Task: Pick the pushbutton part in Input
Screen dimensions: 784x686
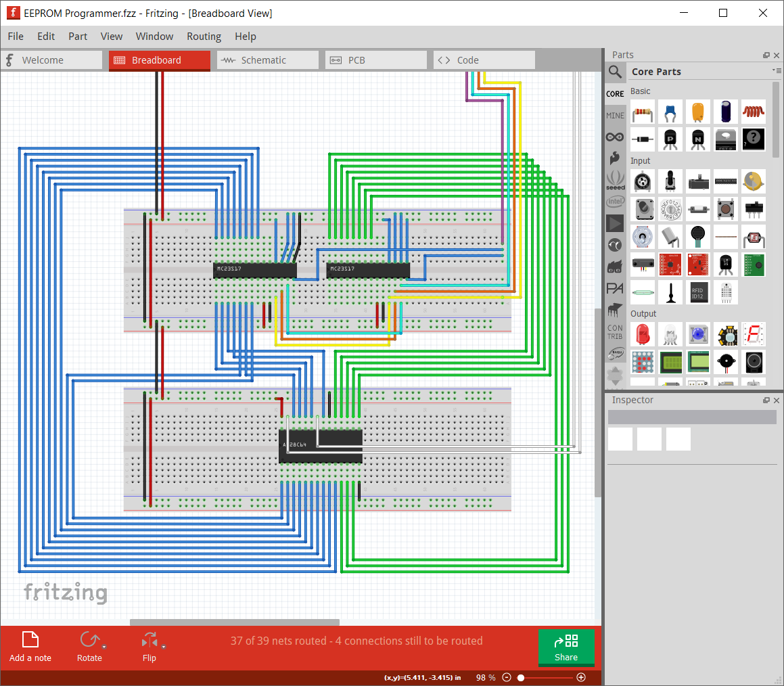Action: [726, 209]
